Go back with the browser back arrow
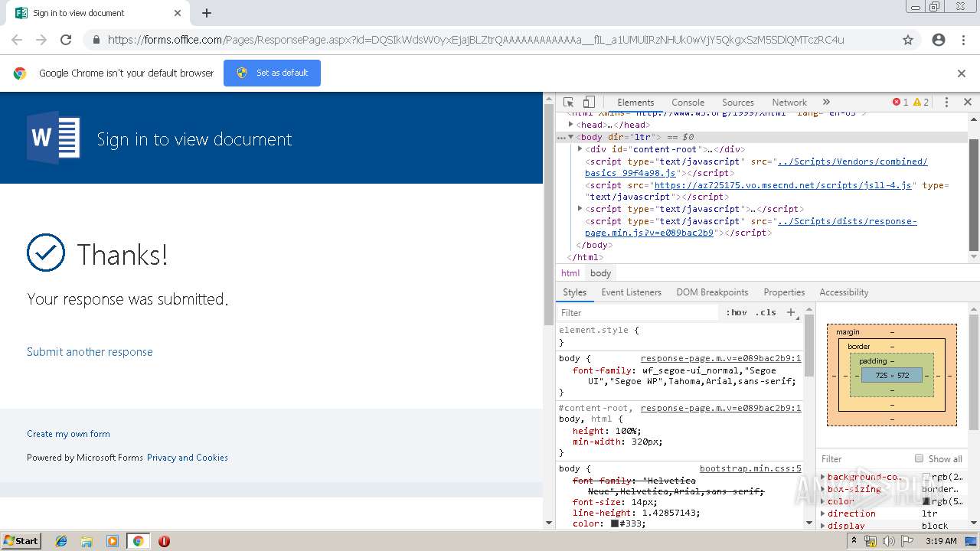980x551 pixels. point(17,40)
